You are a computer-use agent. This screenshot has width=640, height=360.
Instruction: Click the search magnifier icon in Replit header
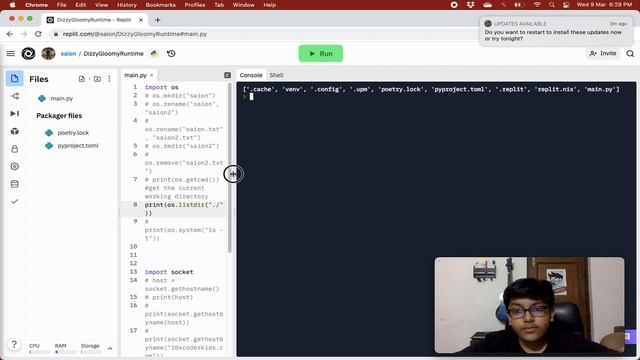coord(630,53)
